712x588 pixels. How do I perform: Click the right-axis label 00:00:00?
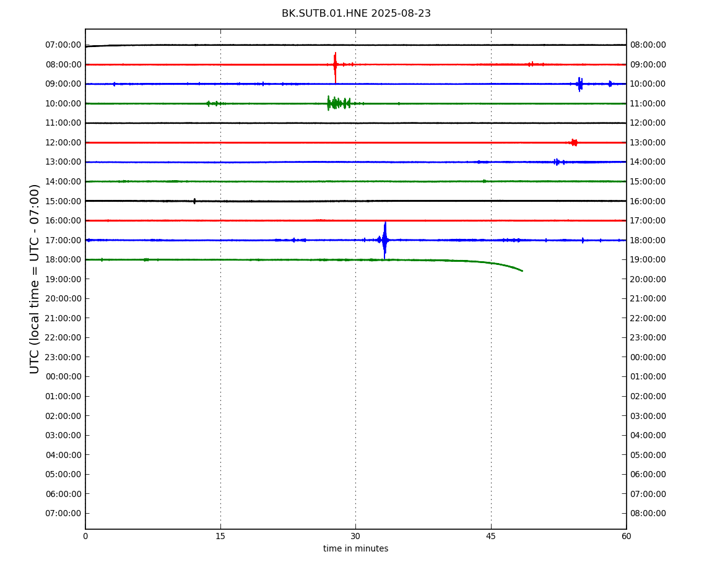pos(648,357)
